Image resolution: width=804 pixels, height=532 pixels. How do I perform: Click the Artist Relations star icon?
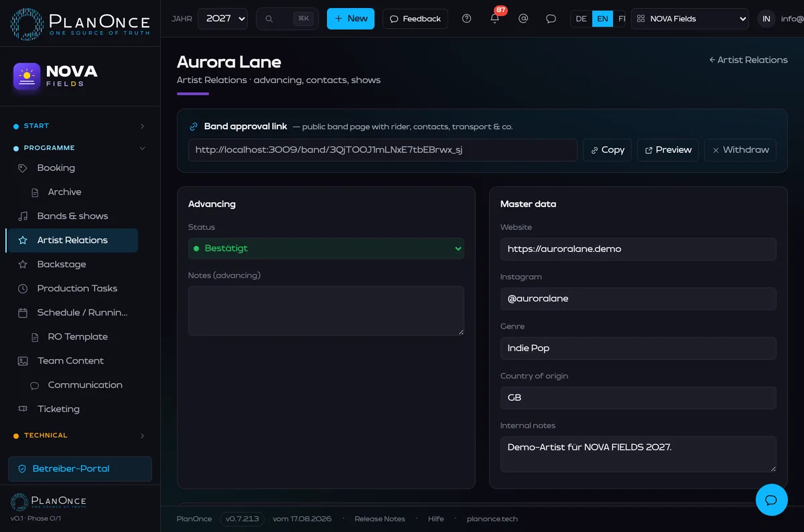point(23,241)
